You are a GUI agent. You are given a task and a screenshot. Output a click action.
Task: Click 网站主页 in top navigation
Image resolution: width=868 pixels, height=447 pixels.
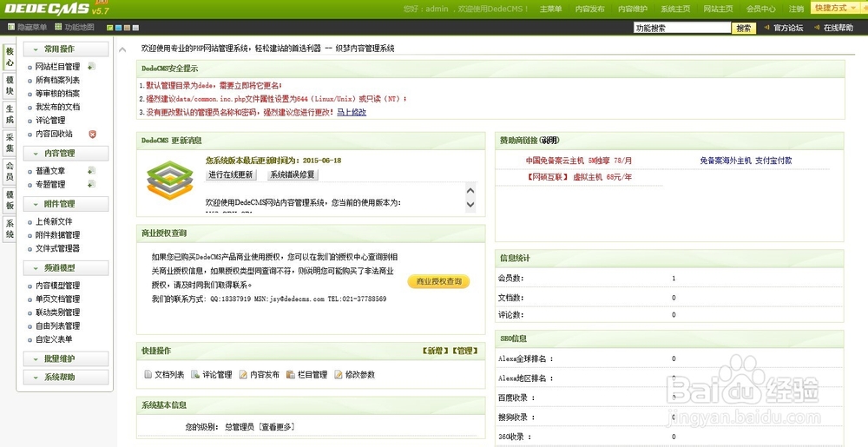[x=718, y=9]
